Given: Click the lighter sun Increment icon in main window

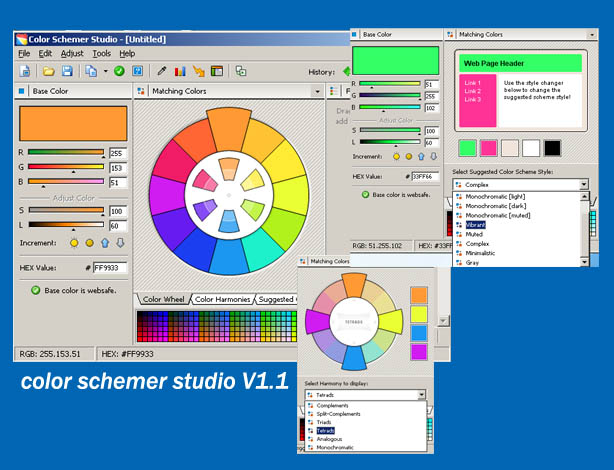Looking at the screenshot, I should pyautogui.click(x=74, y=243).
